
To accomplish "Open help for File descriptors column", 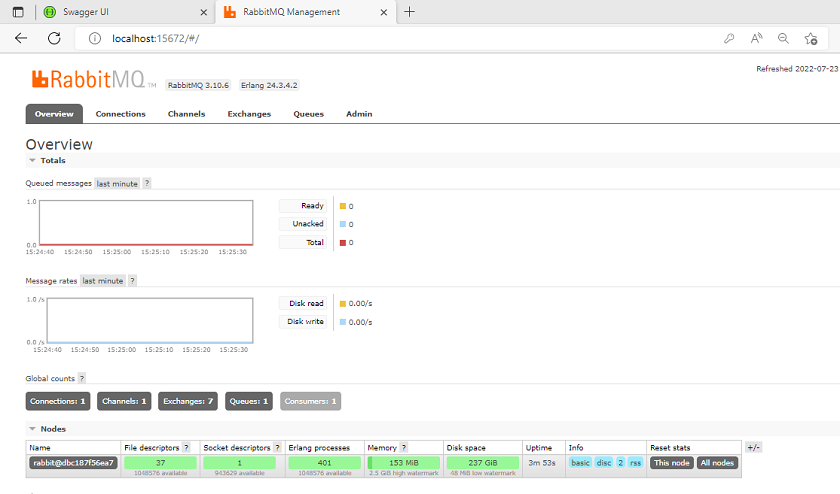I will point(186,447).
